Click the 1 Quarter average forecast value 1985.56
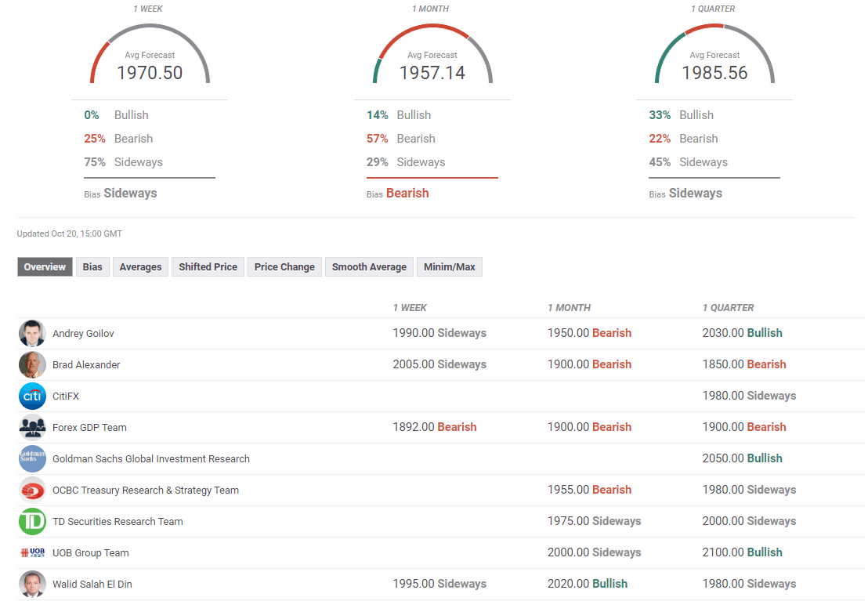This screenshot has height=601, width=868. [x=714, y=73]
